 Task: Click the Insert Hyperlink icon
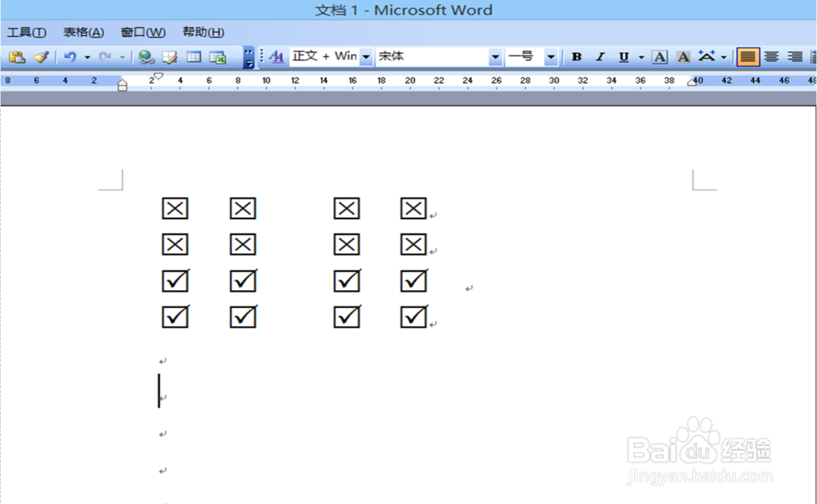[x=146, y=57]
